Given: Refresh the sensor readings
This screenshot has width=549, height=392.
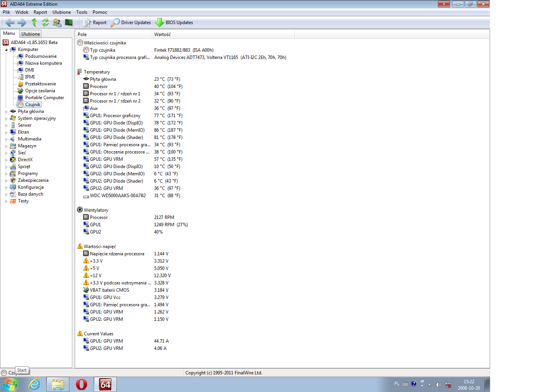Looking at the screenshot, I should tap(46, 23).
